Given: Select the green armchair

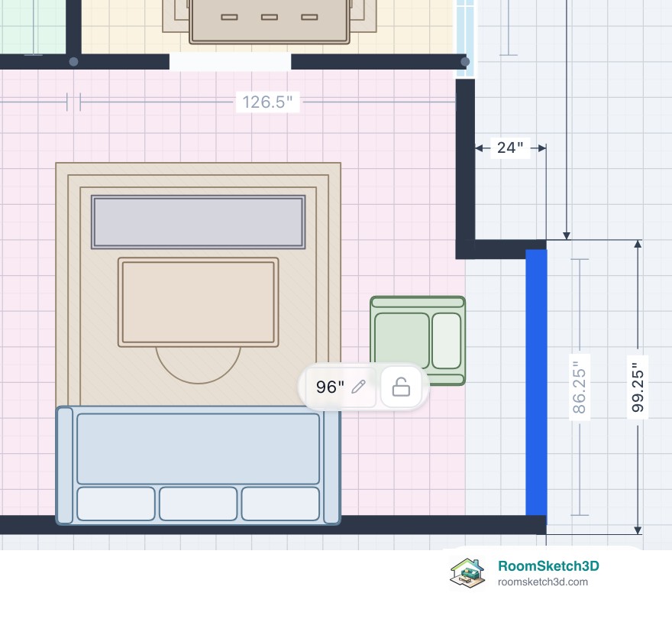Looking at the screenshot, I should (x=418, y=341).
